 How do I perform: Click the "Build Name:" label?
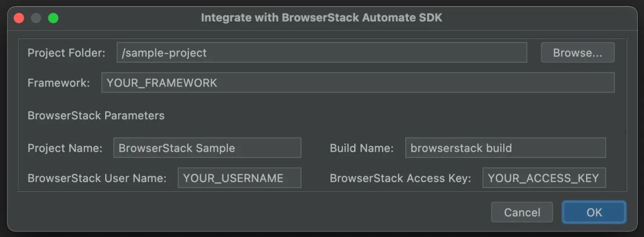(362, 148)
